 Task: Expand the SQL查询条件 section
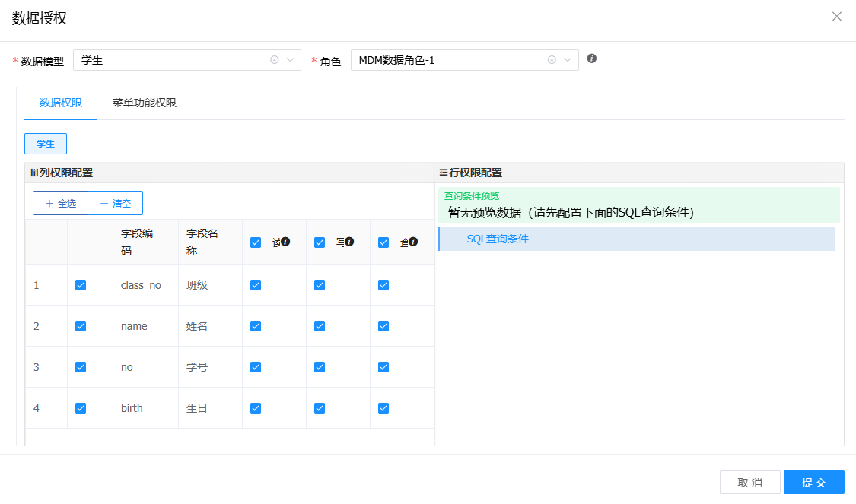click(x=498, y=239)
